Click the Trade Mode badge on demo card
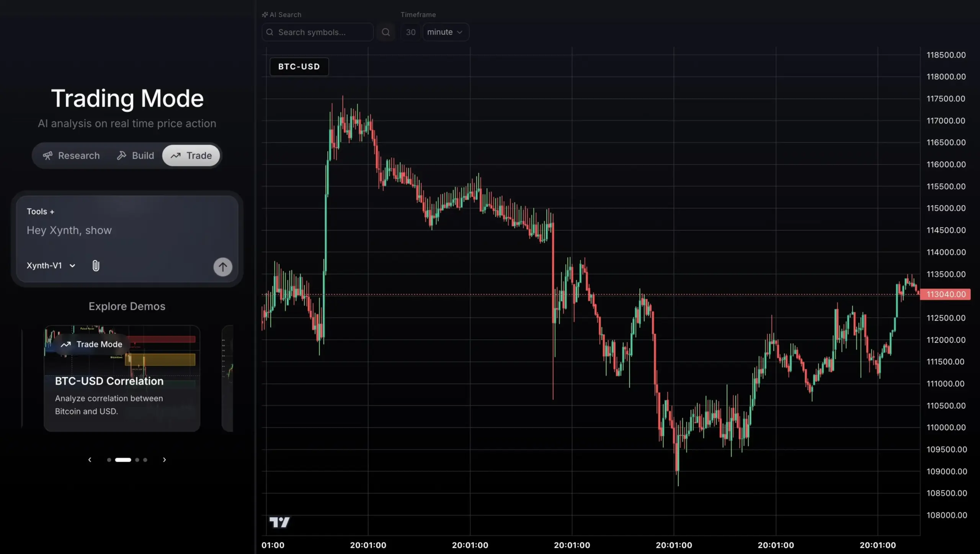Viewport: 980px width, 554px height. (x=92, y=344)
